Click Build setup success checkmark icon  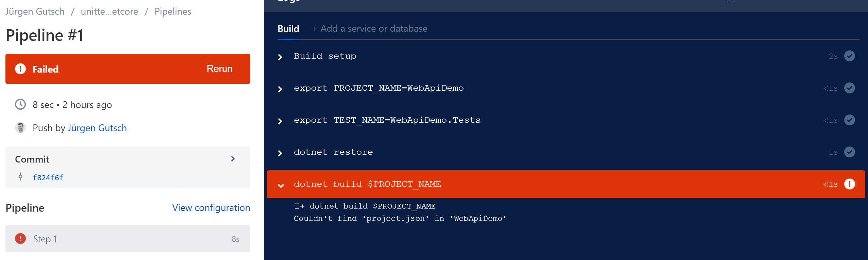point(849,56)
